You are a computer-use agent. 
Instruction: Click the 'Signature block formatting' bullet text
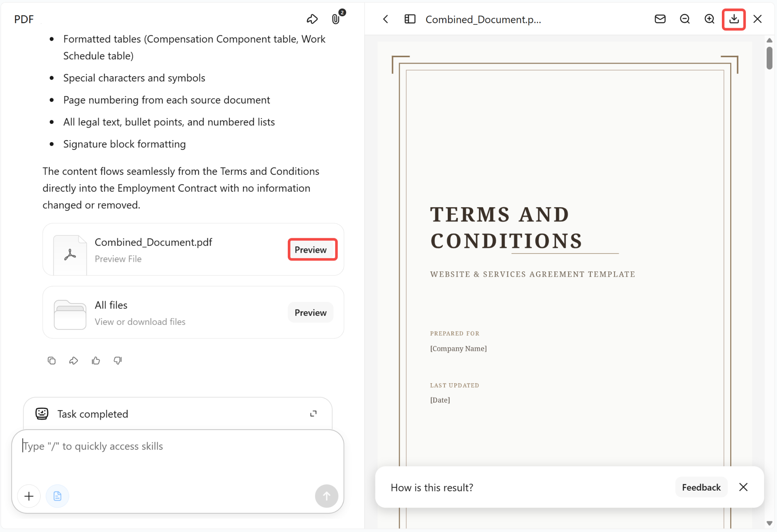pos(124,144)
